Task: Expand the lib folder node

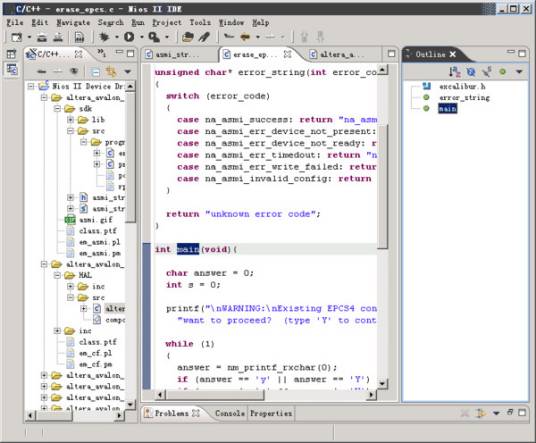Action: (70, 120)
